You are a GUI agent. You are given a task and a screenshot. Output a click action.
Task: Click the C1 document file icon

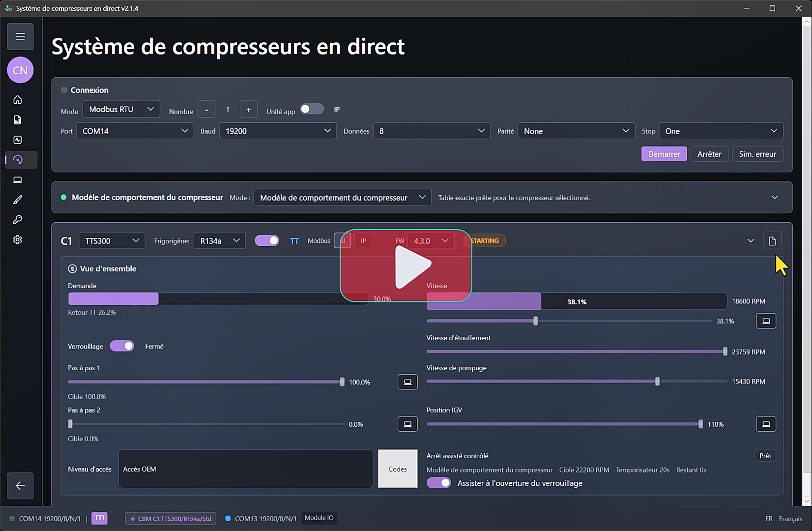click(x=772, y=241)
